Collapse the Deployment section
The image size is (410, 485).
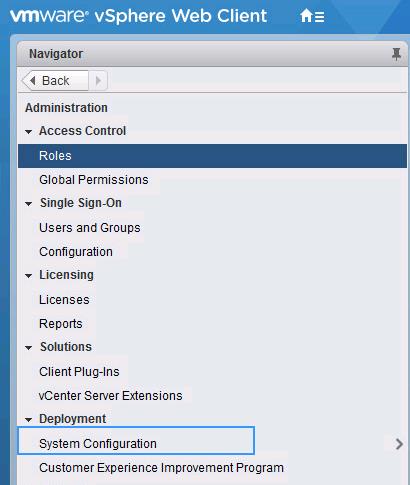tap(29, 420)
